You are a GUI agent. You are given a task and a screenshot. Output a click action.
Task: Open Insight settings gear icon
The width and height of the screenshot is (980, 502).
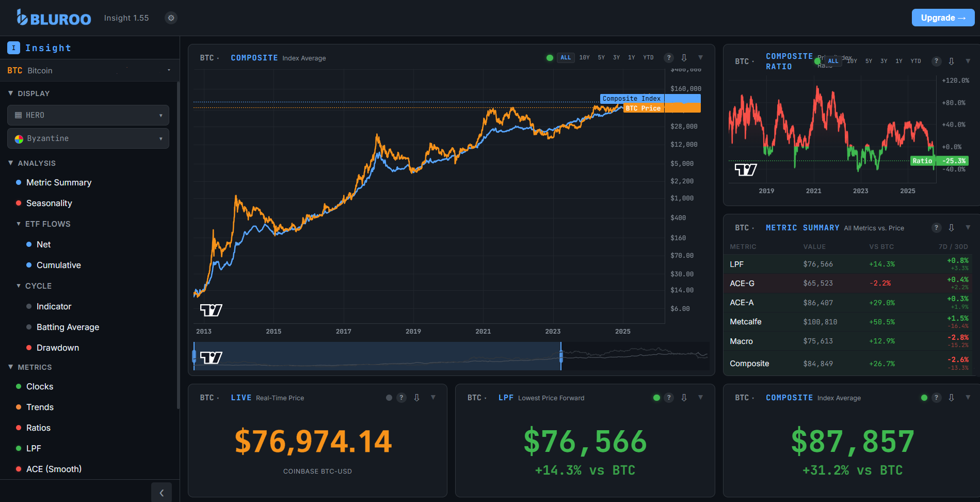pyautogui.click(x=171, y=18)
